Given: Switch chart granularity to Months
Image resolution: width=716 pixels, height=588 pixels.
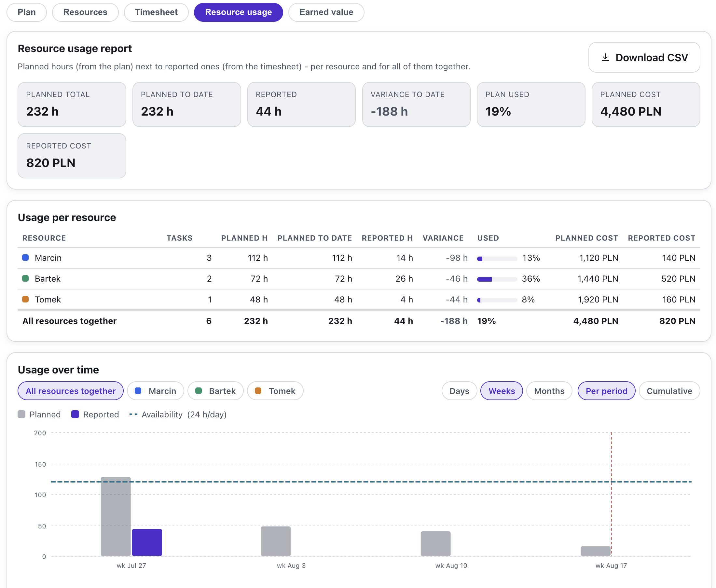Looking at the screenshot, I should [x=549, y=390].
